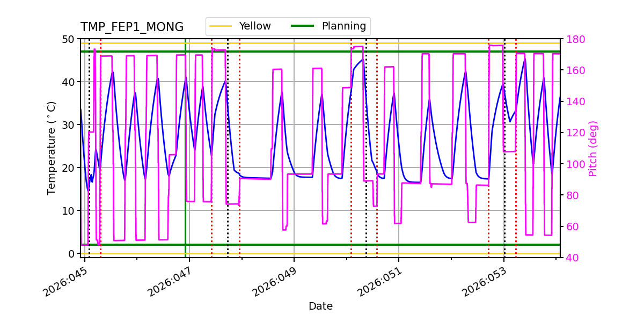
Task: Click the legend box at the top
Action: (x=287, y=25)
